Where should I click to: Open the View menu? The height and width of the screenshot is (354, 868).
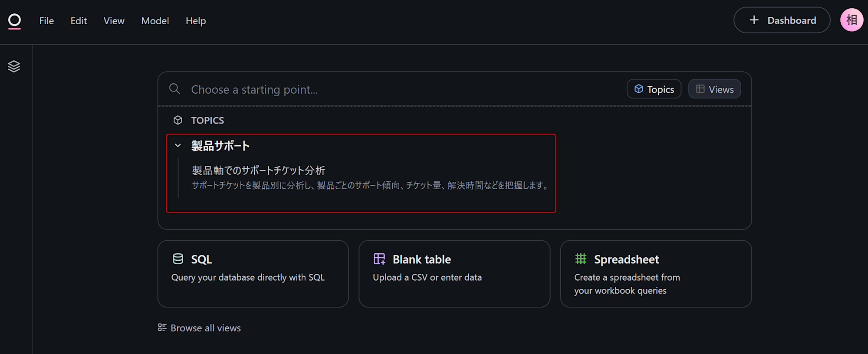click(114, 21)
